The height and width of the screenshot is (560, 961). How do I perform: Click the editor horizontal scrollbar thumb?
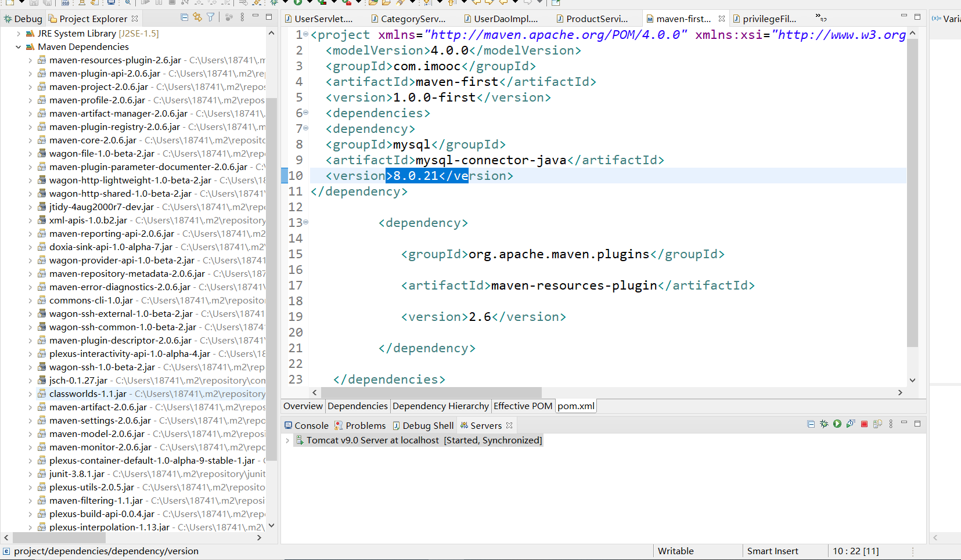coord(431,393)
